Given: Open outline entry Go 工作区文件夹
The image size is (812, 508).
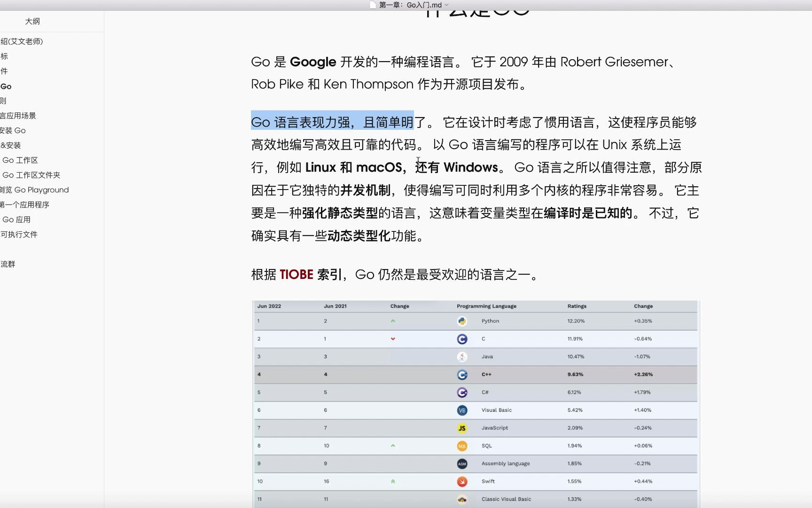Looking at the screenshot, I should (31, 175).
